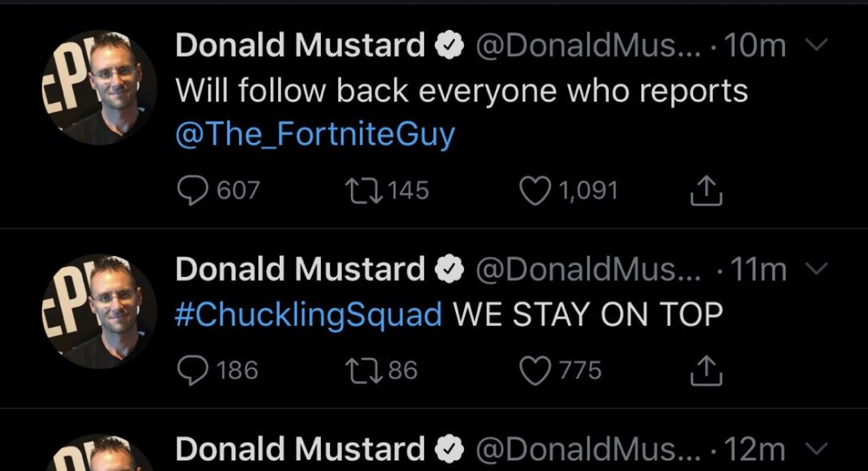Click the Donald Mustard name on the 10m tweet

300,46
